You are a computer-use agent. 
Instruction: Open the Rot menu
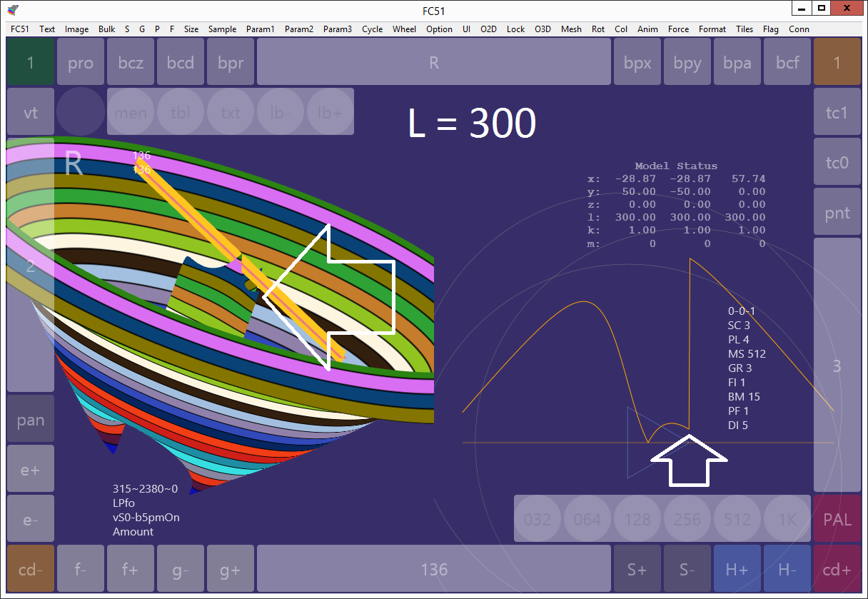point(598,29)
